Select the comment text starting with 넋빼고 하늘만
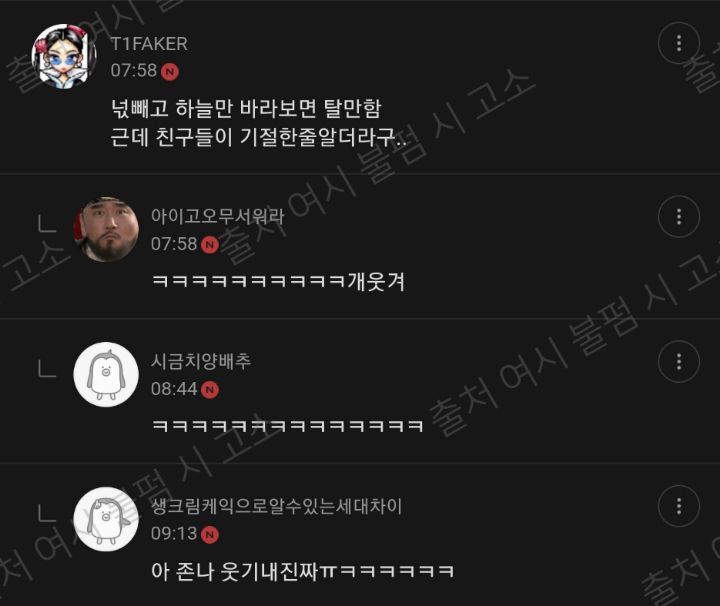Viewport: 720px width, 606px height. coord(259,123)
